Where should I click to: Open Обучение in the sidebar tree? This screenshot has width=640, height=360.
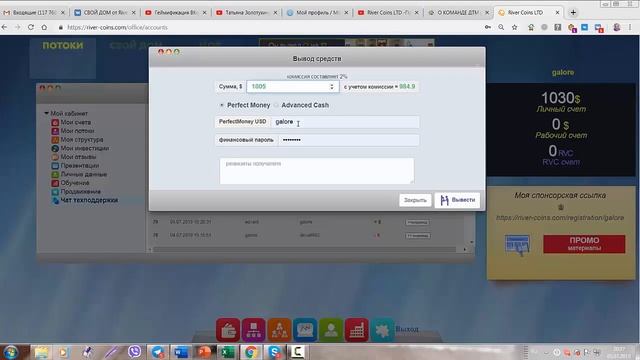[75, 183]
